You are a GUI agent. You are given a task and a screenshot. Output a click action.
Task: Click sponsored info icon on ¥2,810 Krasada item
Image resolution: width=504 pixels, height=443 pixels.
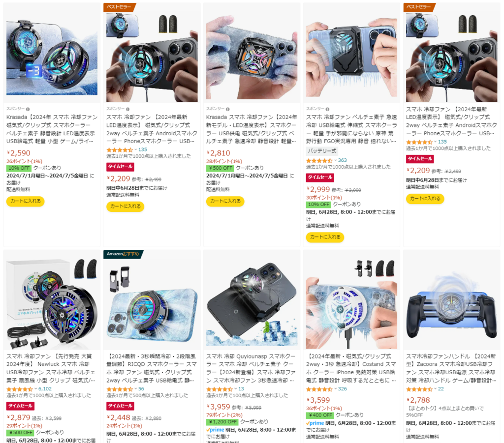pyautogui.click(x=227, y=109)
